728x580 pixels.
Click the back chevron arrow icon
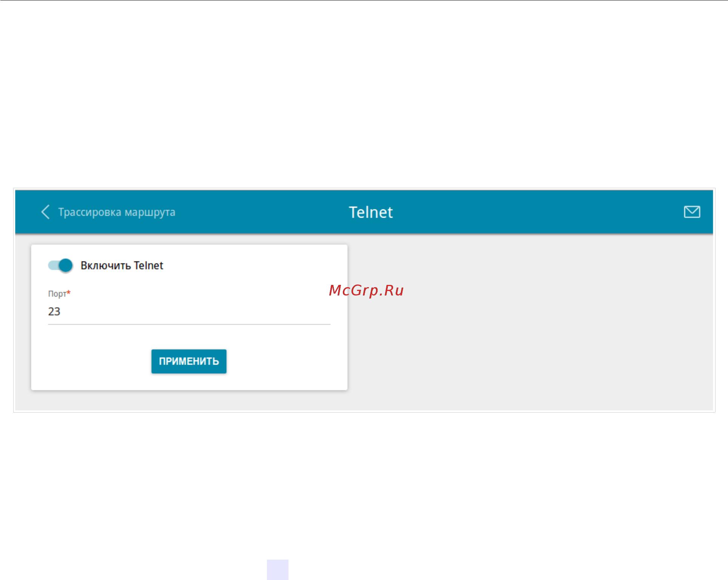pos(45,212)
